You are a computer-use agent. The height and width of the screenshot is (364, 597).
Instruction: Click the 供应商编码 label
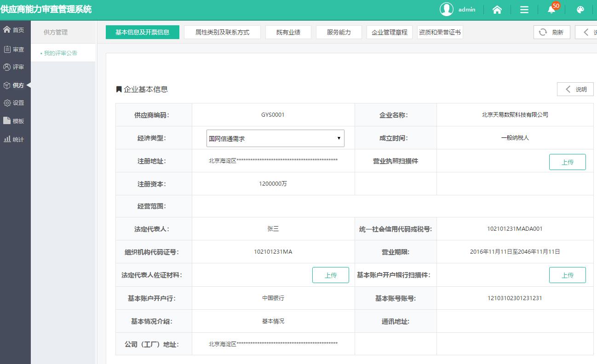tap(152, 115)
